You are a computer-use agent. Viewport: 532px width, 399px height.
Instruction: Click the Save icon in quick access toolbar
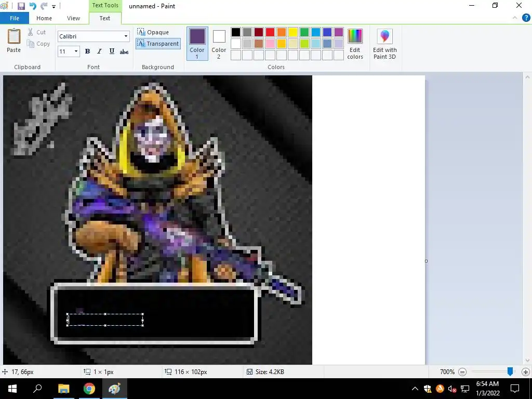pyautogui.click(x=21, y=6)
